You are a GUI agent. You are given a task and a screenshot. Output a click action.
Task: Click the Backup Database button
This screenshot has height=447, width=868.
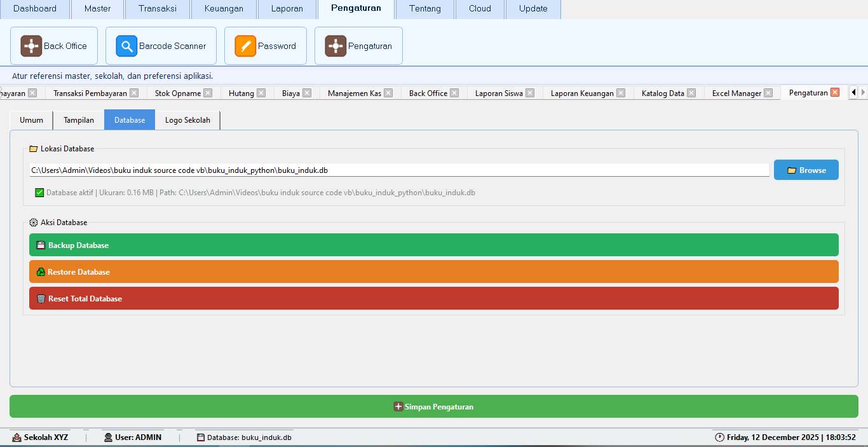433,245
